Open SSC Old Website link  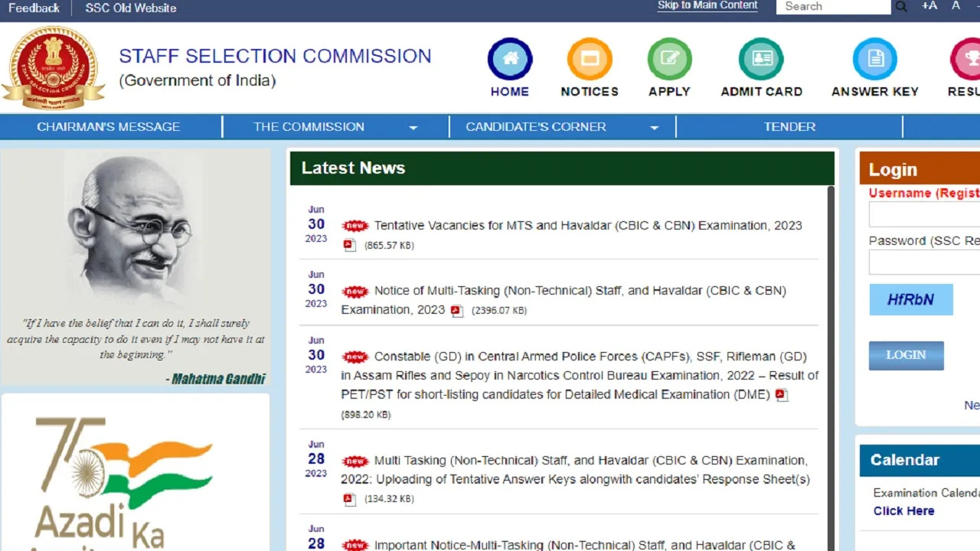[131, 8]
